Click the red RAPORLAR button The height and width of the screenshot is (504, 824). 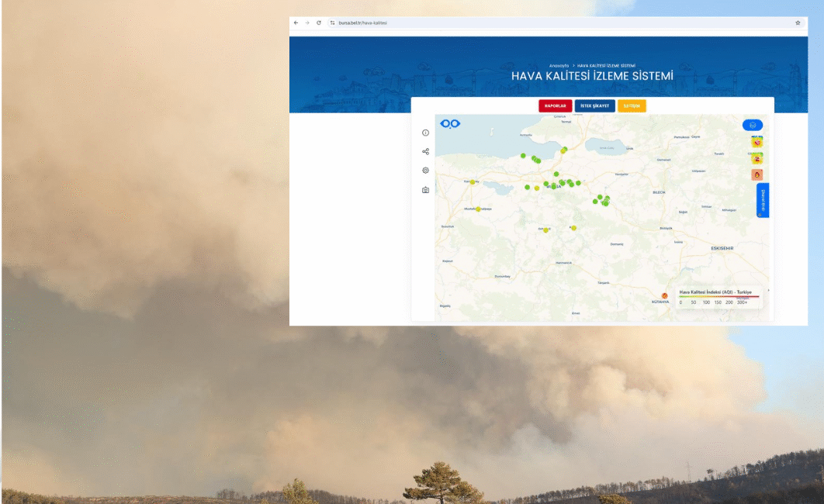click(556, 106)
